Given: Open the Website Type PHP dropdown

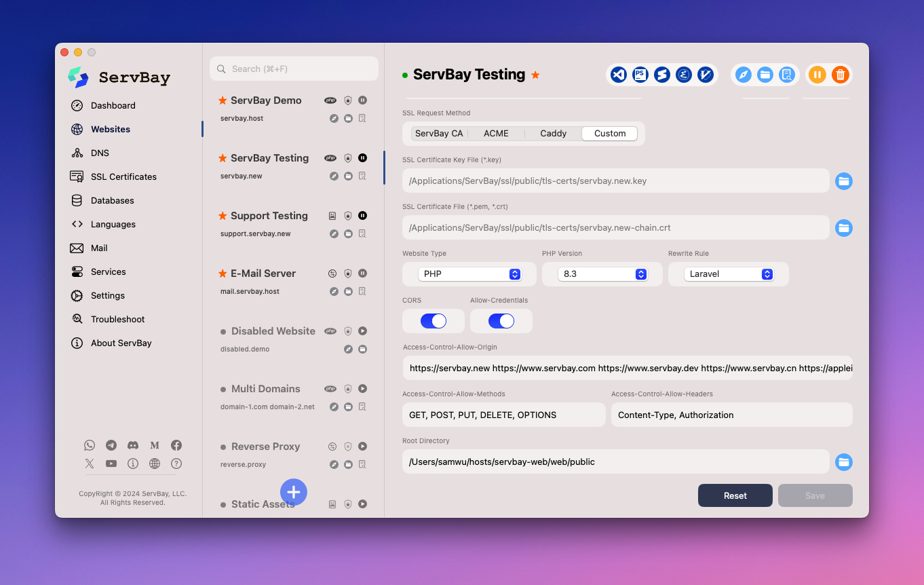Looking at the screenshot, I should click(469, 274).
